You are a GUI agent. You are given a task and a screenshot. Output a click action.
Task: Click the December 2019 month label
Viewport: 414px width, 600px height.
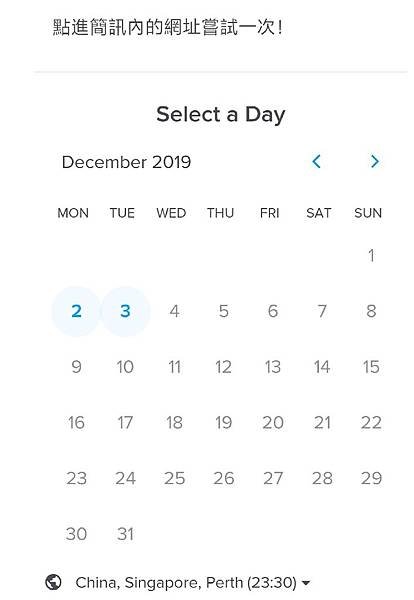coord(126,162)
